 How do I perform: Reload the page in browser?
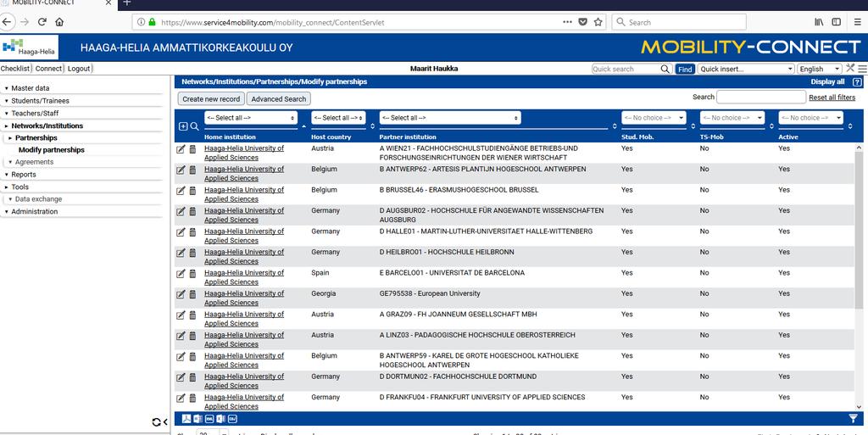click(x=42, y=22)
